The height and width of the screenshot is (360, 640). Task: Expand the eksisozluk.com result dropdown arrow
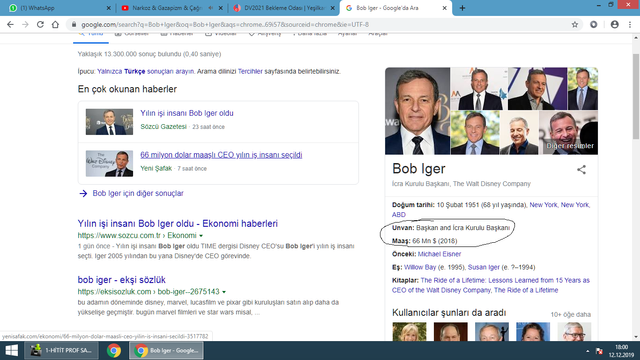(224, 292)
